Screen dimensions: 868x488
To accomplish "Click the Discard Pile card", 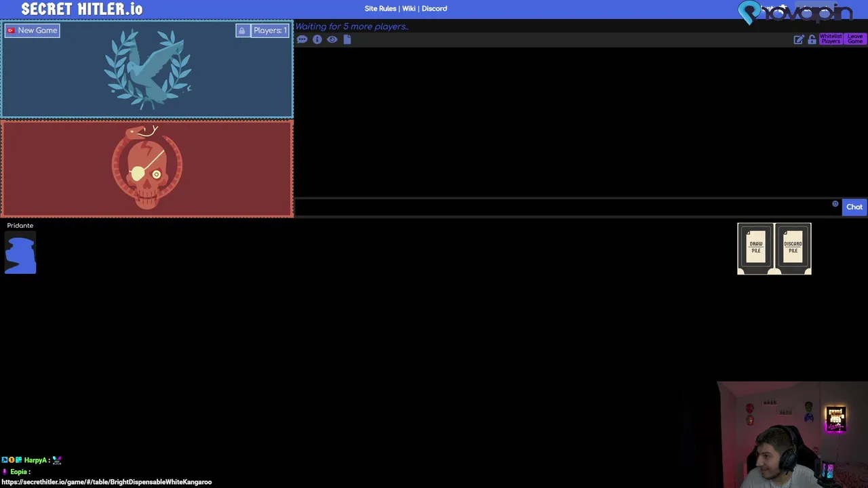I will coord(793,248).
